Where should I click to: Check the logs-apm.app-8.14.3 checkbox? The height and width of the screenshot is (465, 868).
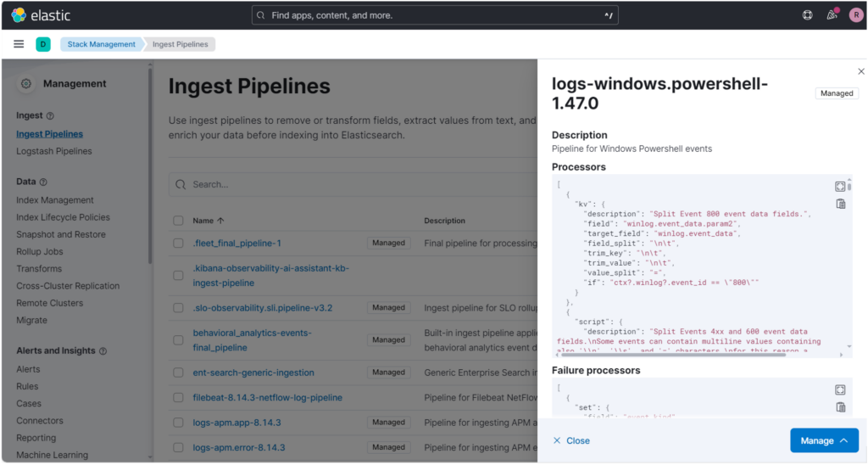click(178, 423)
